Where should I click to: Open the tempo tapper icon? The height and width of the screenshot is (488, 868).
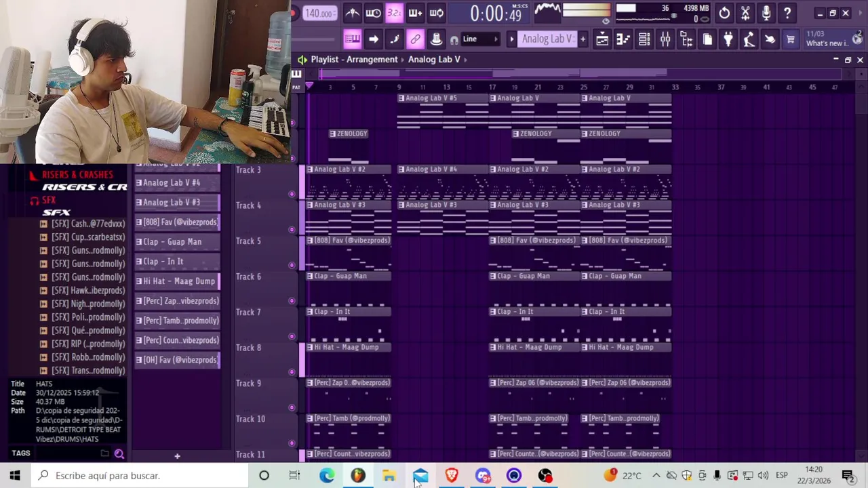[749, 40]
